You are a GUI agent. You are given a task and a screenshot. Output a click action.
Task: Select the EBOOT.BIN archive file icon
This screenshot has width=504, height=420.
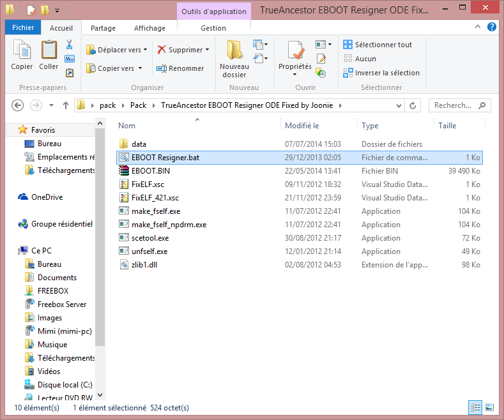[x=124, y=171]
